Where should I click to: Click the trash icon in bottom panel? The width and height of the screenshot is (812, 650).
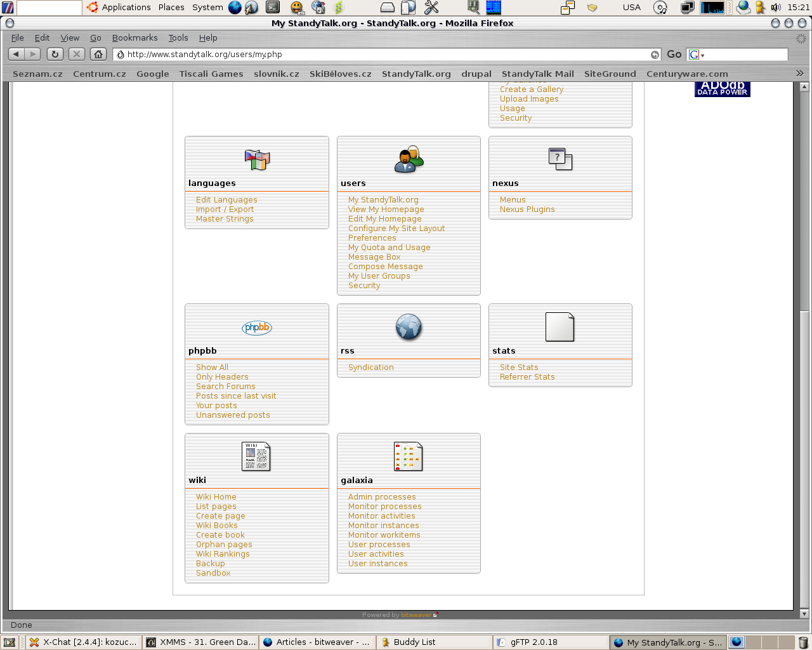click(804, 642)
